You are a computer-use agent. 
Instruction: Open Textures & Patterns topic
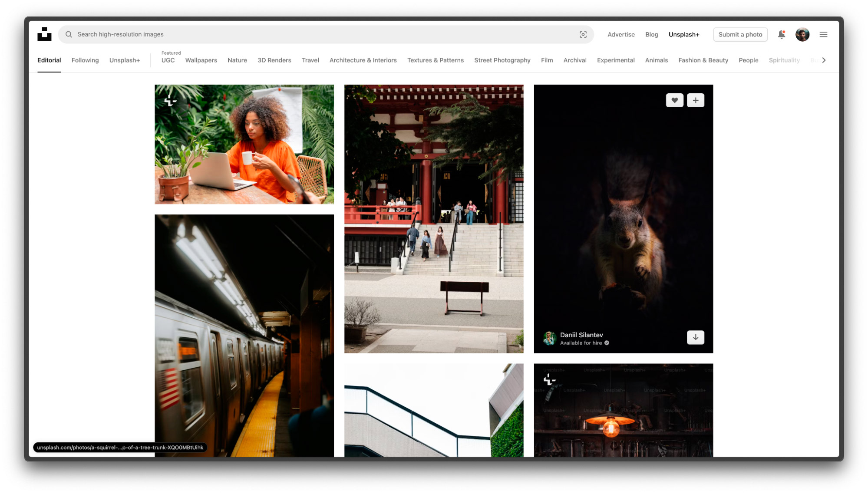click(435, 60)
